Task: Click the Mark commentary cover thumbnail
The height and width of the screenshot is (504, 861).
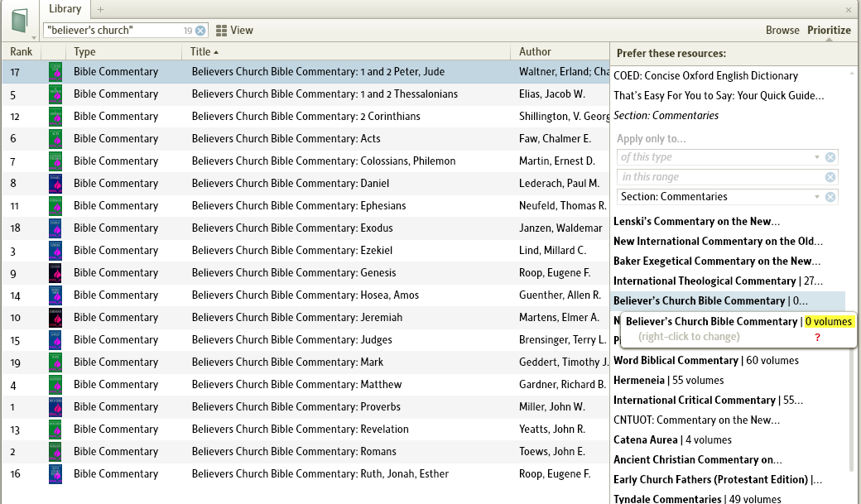Action: click(x=55, y=362)
